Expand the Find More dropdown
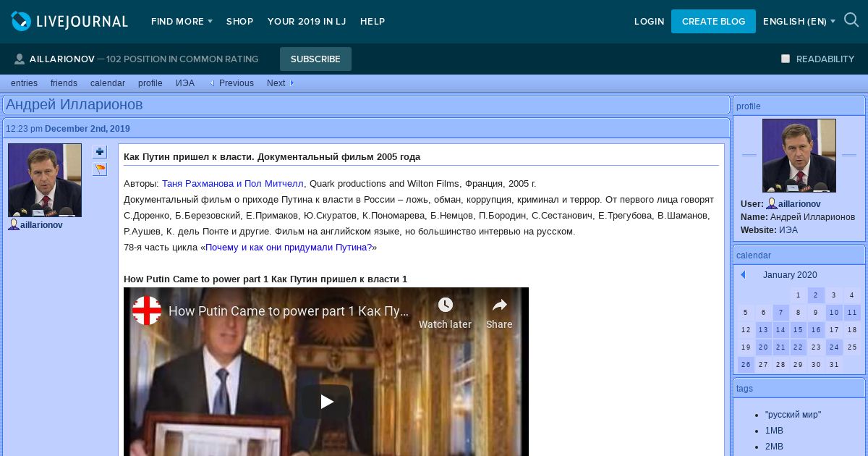This screenshot has width=868, height=456. (182, 22)
